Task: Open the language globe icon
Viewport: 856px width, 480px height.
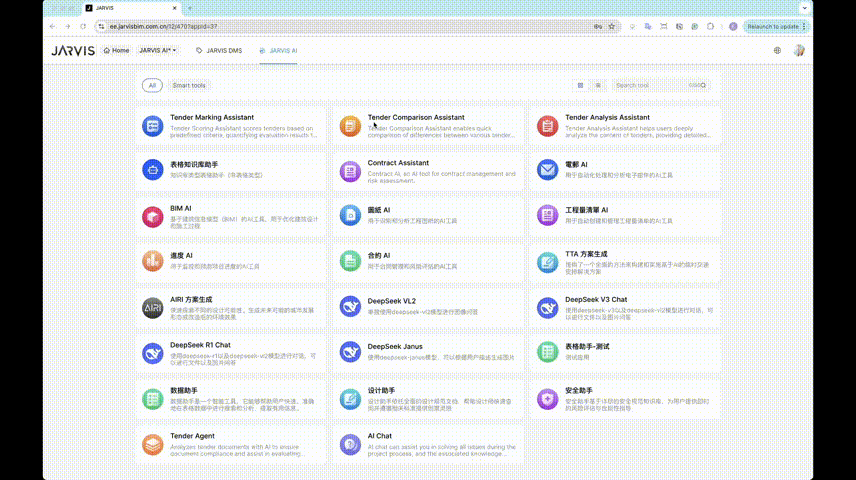Action: click(778, 50)
